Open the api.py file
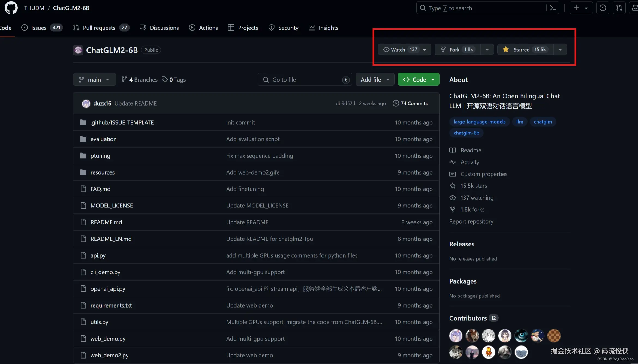This screenshot has height=364, width=638. tap(98, 255)
